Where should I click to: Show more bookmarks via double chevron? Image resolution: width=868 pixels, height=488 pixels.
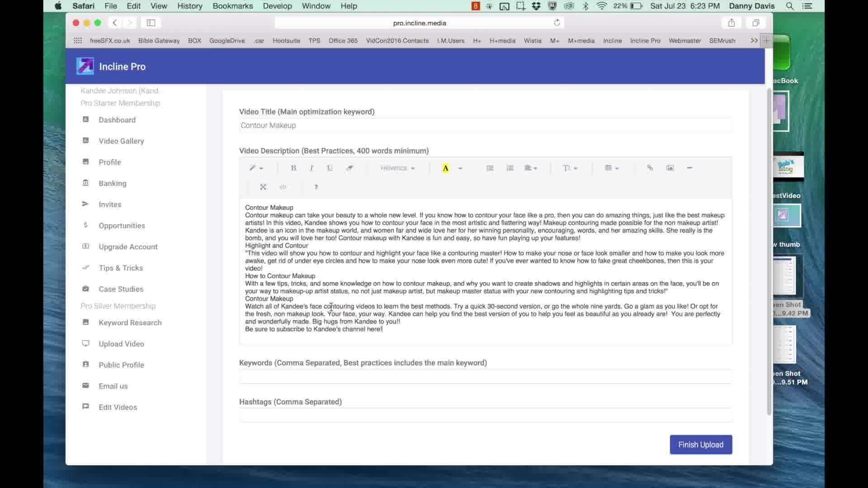[754, 40]
